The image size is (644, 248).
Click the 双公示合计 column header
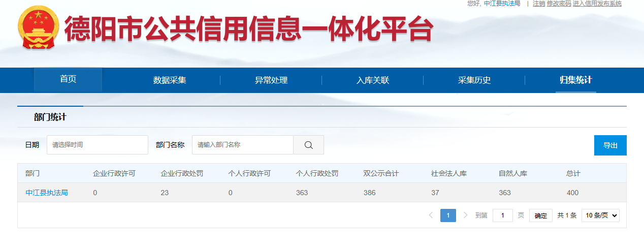tap(381, 174)
